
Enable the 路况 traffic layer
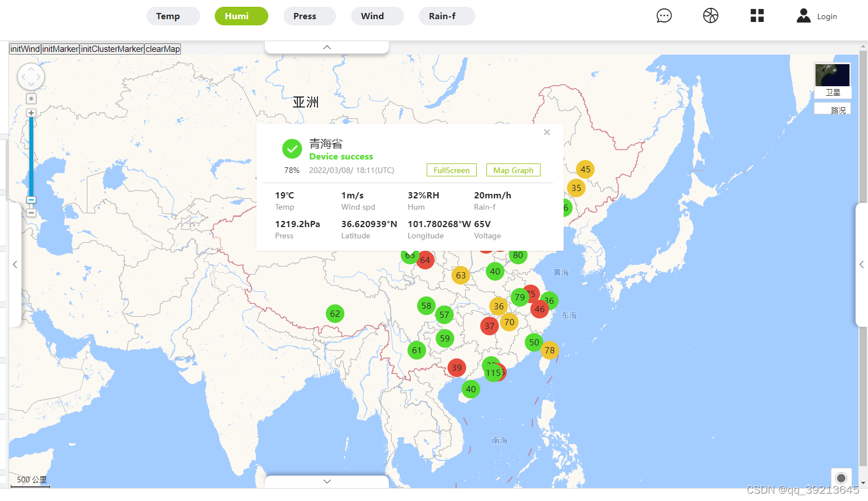(x=838, y=109)
